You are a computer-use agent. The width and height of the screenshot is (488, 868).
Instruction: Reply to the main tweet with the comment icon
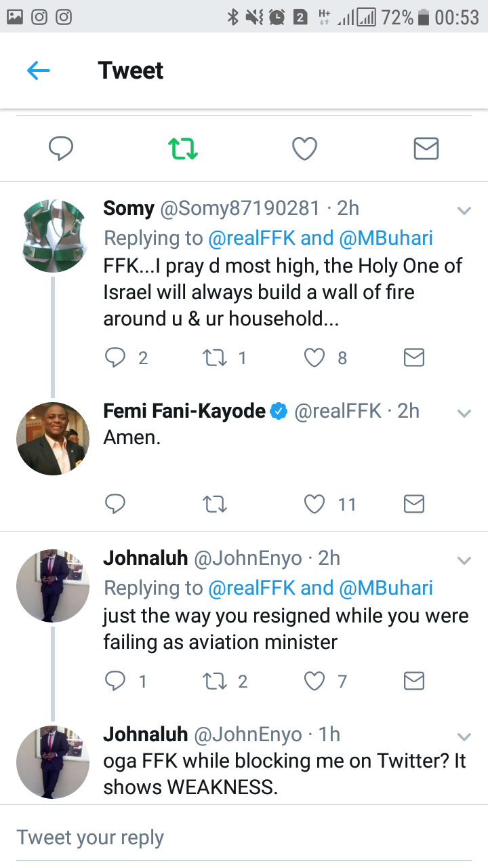click(61, 149)
